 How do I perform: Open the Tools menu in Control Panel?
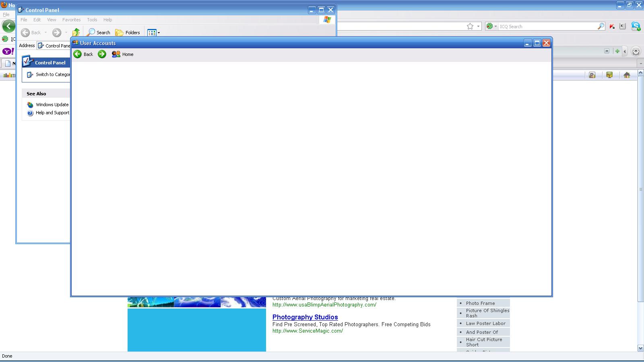click(x=92, y=20)
